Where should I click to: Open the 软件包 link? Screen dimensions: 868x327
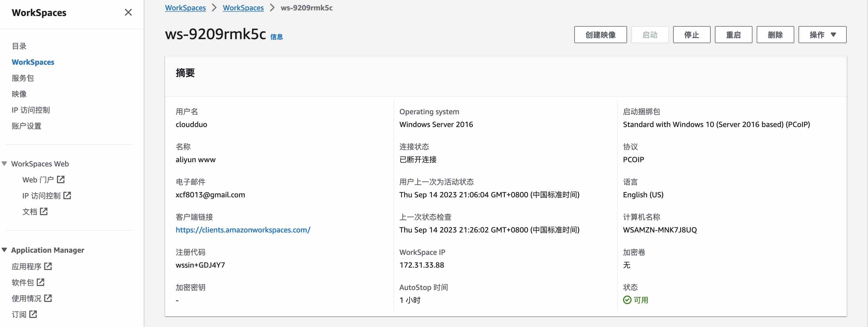(x=23, y=282)
